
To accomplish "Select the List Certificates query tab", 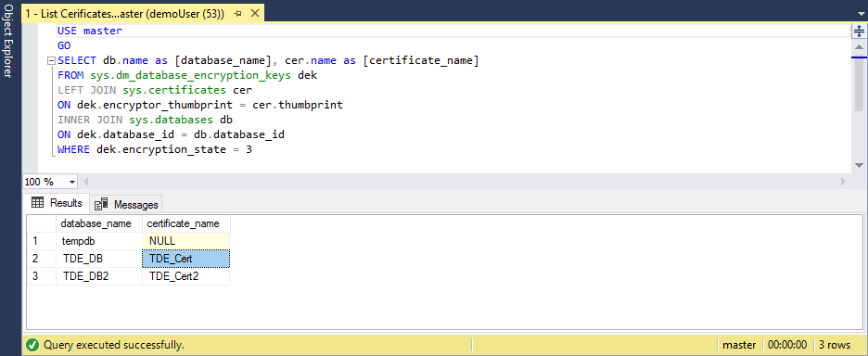I will tap(124, 14).
